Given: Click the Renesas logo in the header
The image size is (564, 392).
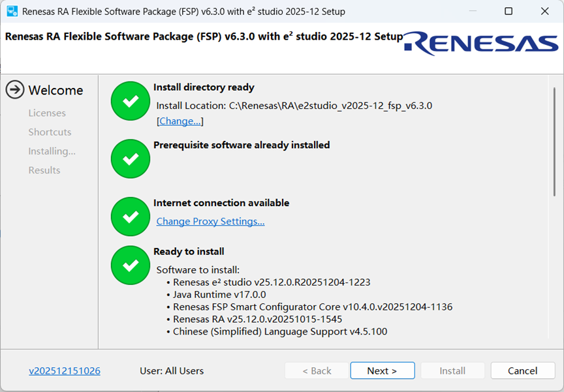Looking at the screenshot, I should click(x=481, y=44).
